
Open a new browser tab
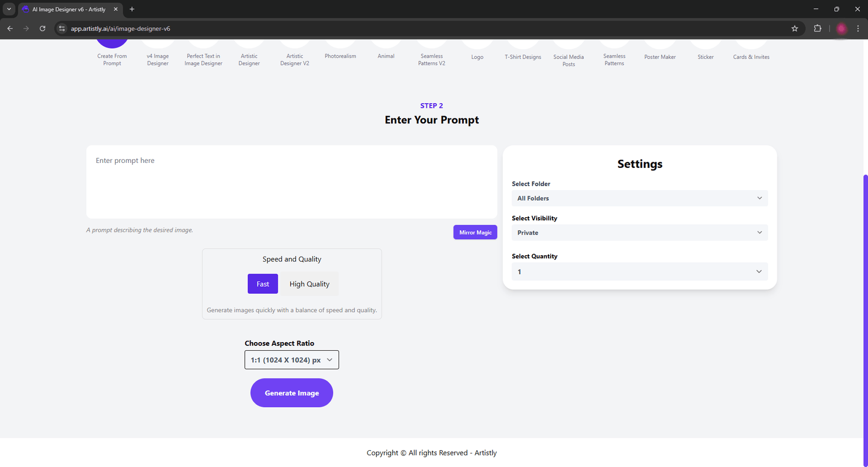pos(132,9)
